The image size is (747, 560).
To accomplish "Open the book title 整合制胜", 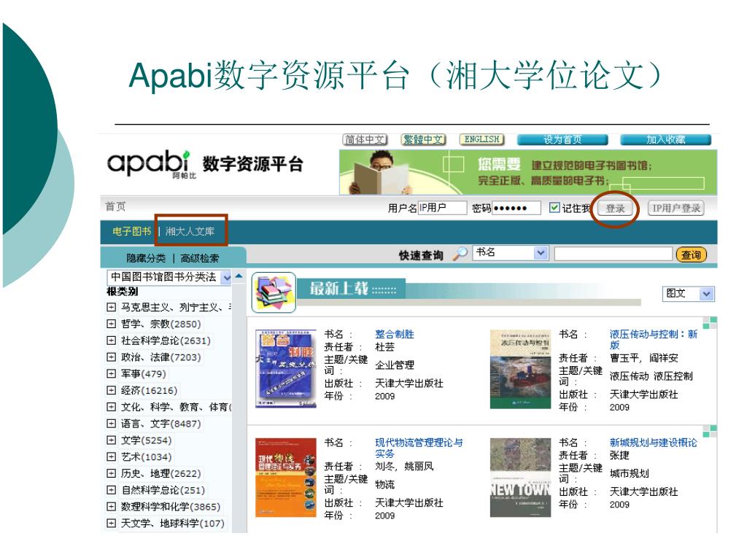I will (395, 334).
